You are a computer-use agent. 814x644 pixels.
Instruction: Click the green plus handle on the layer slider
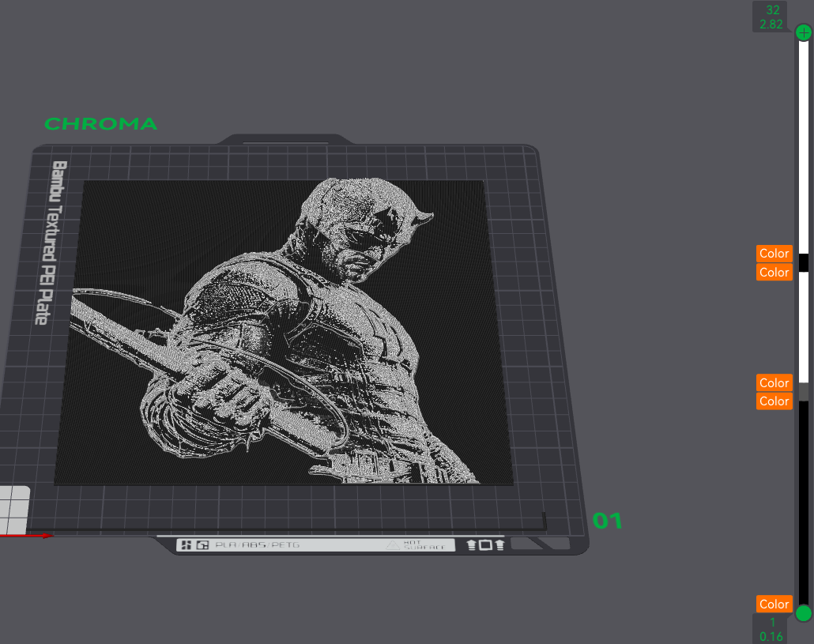[803, 32]
